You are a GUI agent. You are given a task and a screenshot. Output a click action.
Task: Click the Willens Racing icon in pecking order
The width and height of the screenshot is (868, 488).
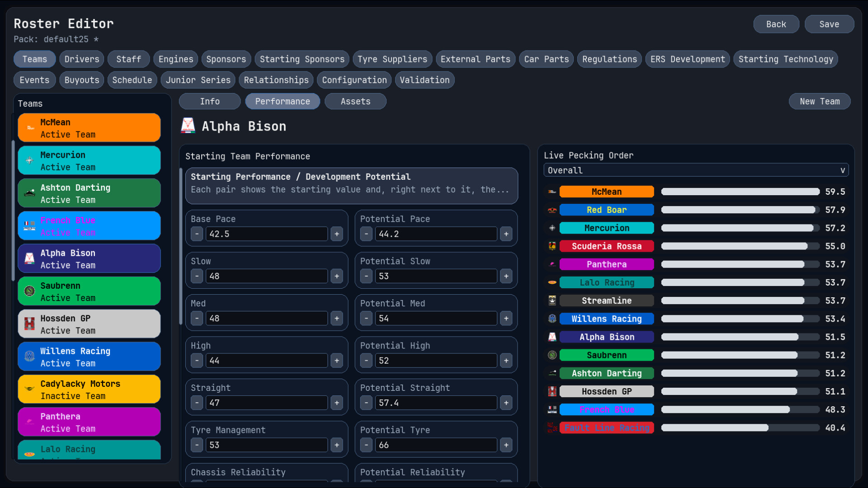tap(552, 319)
